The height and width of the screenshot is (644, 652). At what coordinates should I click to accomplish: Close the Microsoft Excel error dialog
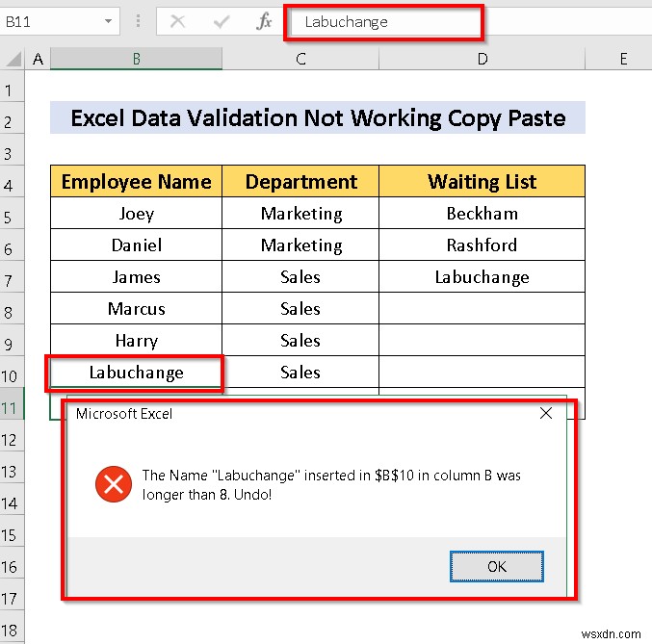545,413
